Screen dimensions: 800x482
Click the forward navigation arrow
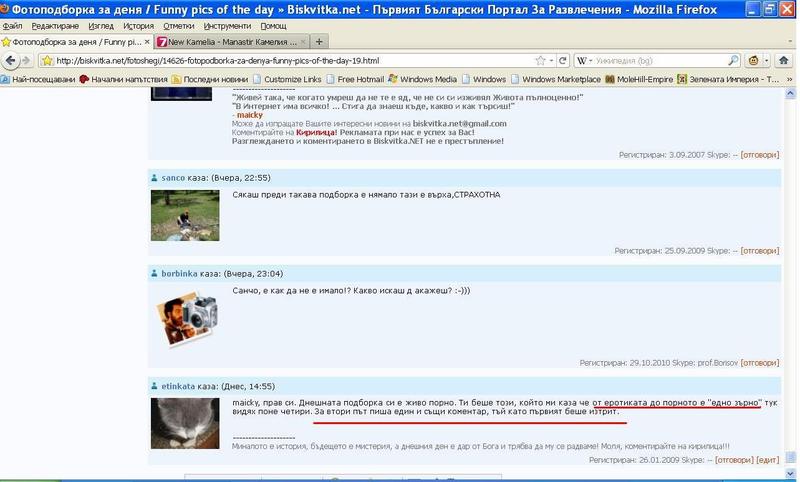26,61
